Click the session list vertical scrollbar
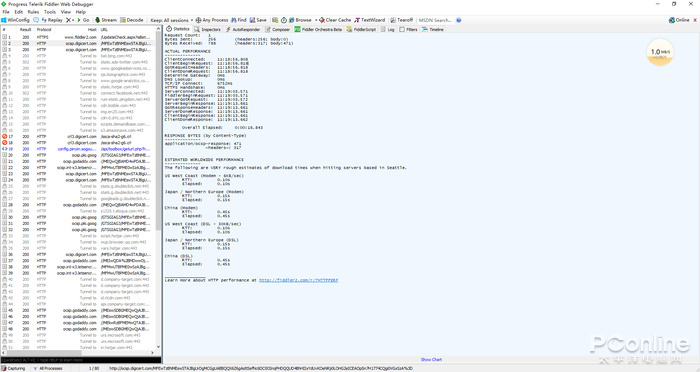Screen dimensions: 700x372 158,188
